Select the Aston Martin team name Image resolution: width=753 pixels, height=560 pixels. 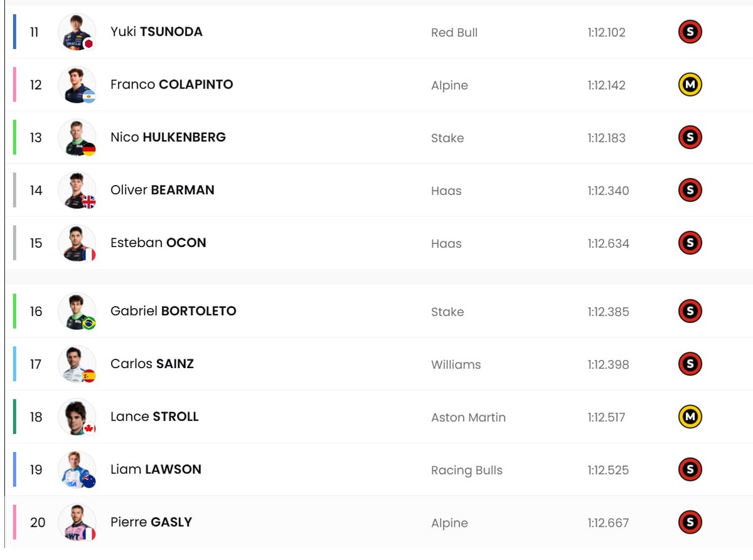pos(468,417)
